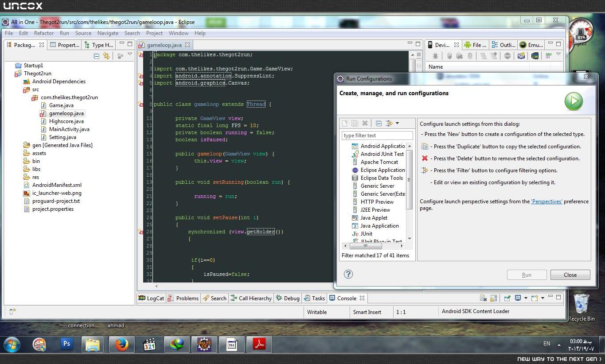Click the debug bug icon in Devices toolbar
This screenshot has height=364, width=605.
[x=435, y=56]
